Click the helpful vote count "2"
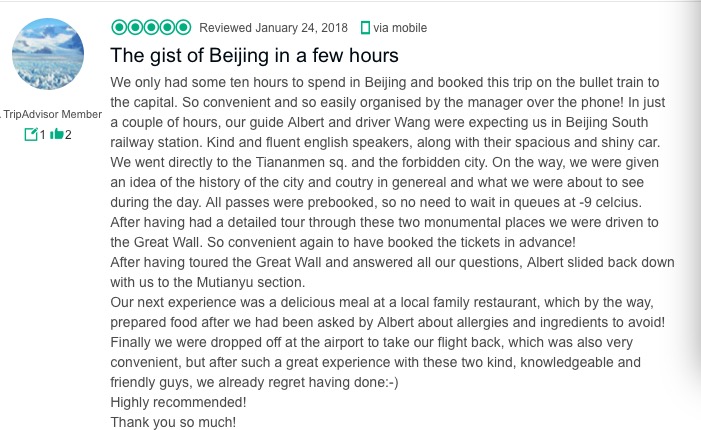 [x=68, y=134]
